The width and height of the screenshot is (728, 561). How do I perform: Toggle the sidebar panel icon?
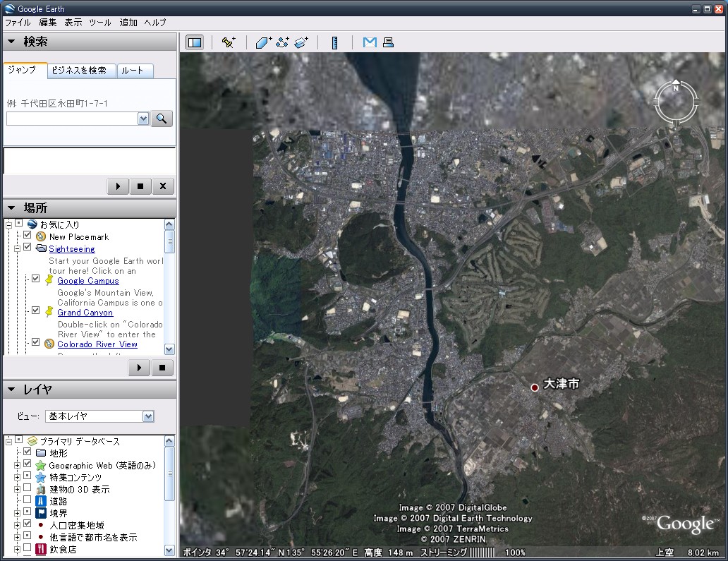(x=195, y=42)
